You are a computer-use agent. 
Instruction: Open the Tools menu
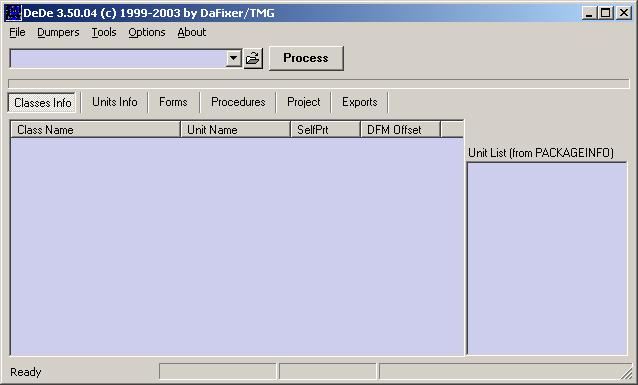coord(104,32)
